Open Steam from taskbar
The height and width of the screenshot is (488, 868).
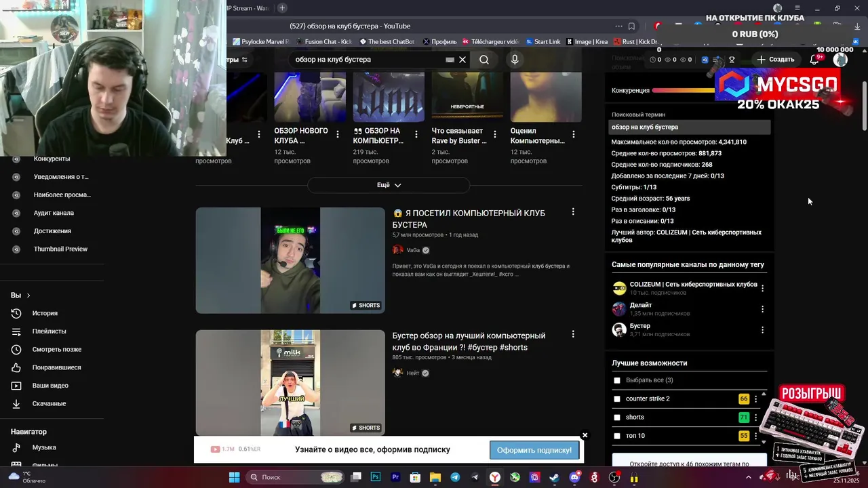tap(554, 477)
